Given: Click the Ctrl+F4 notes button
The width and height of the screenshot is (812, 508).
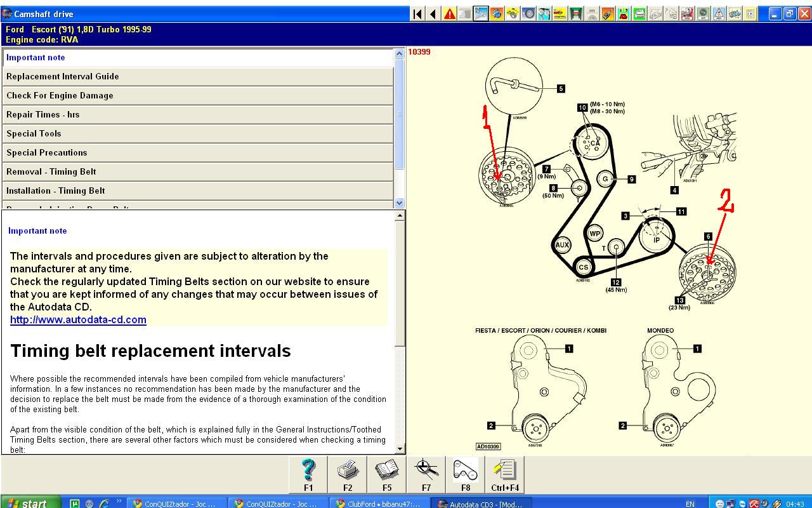Looking at the screenshot, I should pyautogui.click(x=505, y=474).
